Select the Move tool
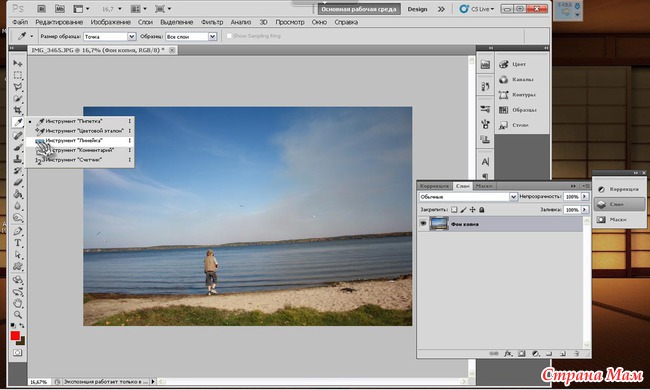This screenshot has height=390, width=650. click(x=17, y=63)
